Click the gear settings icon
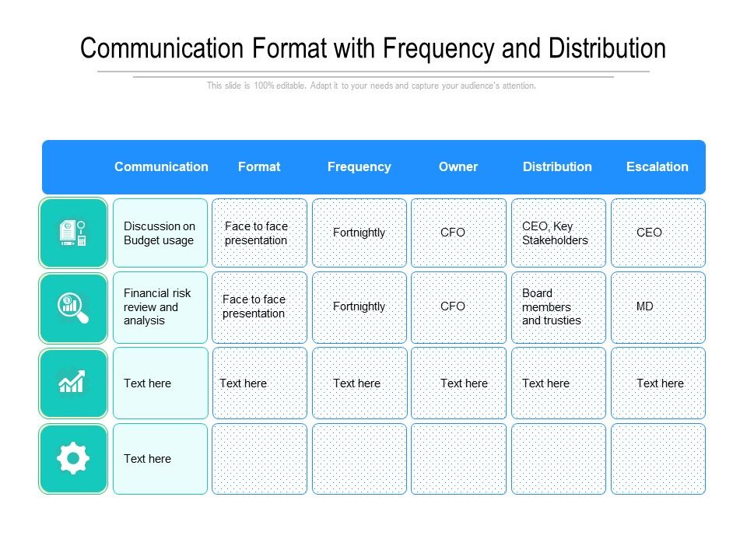 tap(73, 458)
